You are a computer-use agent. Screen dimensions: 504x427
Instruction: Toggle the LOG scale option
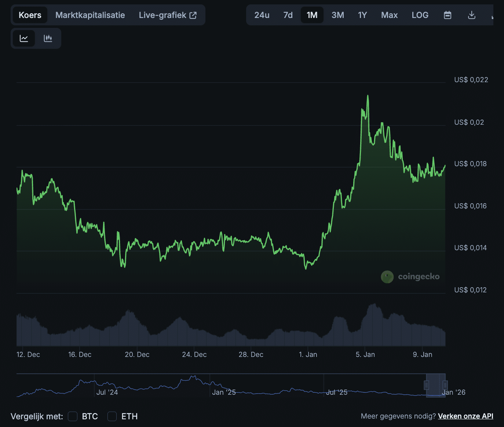pyautogui.click(x=420, y=15)
